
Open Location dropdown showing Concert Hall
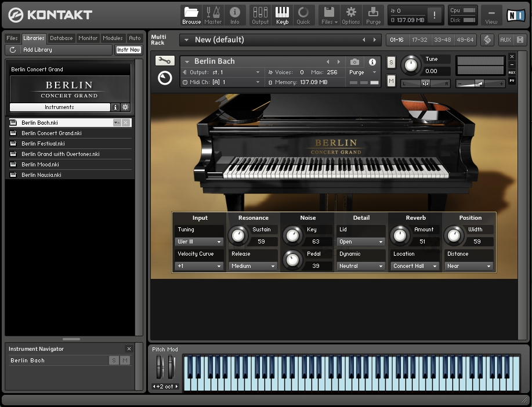pyautogui.click(x=415, y=266)
